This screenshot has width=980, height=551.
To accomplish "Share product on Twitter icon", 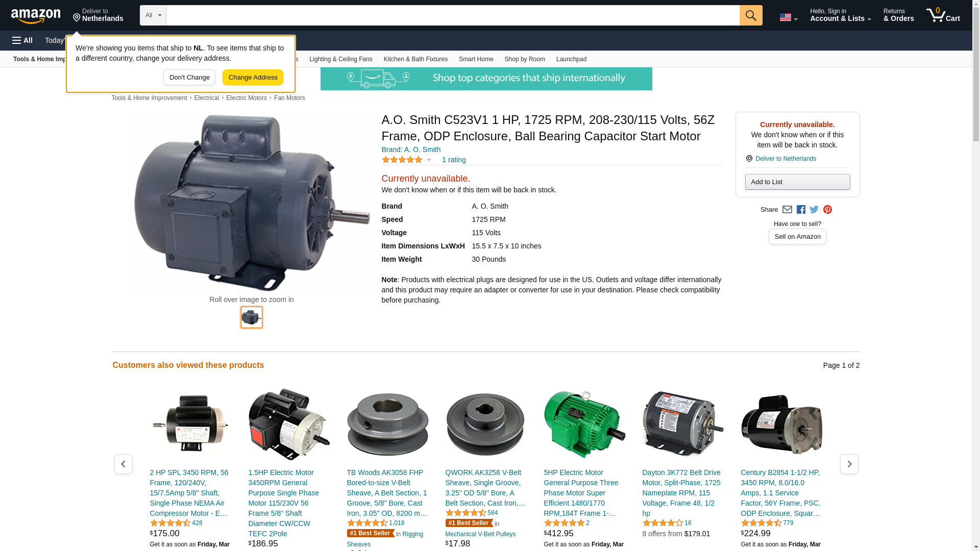I will tap(814, 210).
